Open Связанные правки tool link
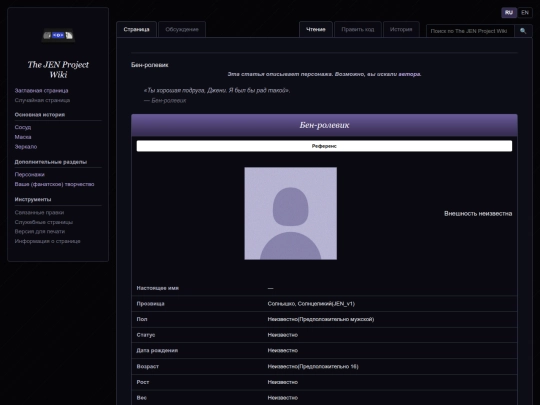 pos(39,212)
